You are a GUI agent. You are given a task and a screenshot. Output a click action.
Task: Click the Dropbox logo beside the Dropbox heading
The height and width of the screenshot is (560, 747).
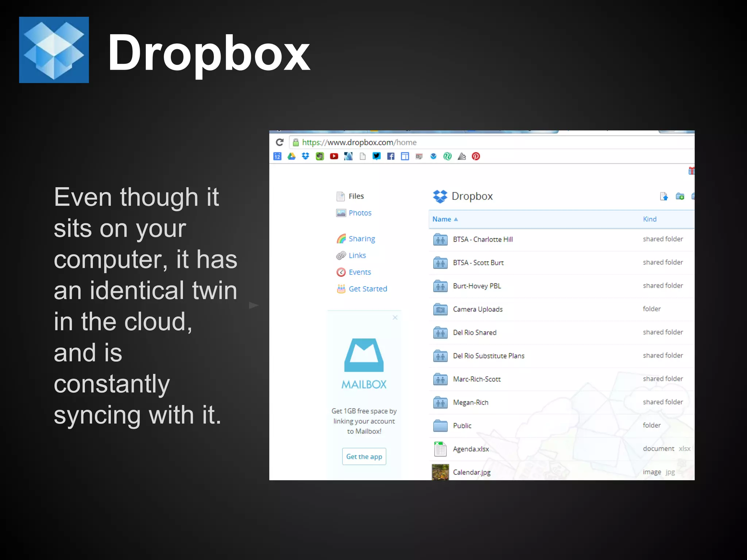tap(440, 196)
